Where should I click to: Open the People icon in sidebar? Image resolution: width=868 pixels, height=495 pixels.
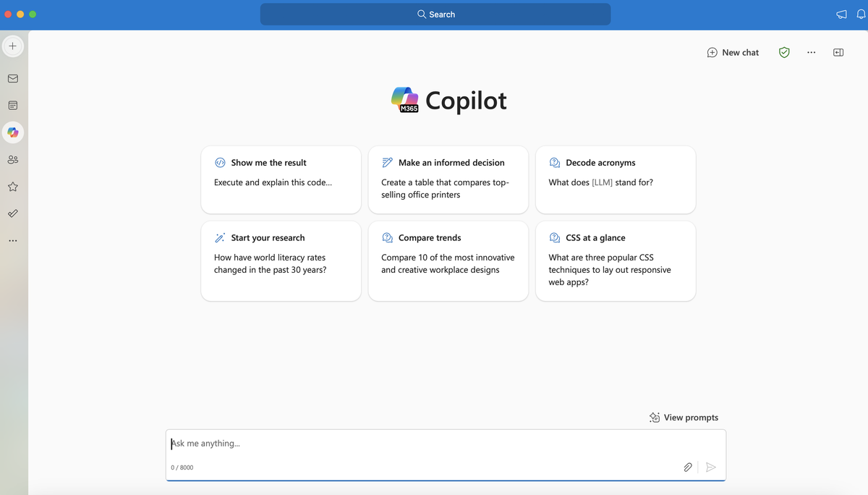click(x=13, y=160)
